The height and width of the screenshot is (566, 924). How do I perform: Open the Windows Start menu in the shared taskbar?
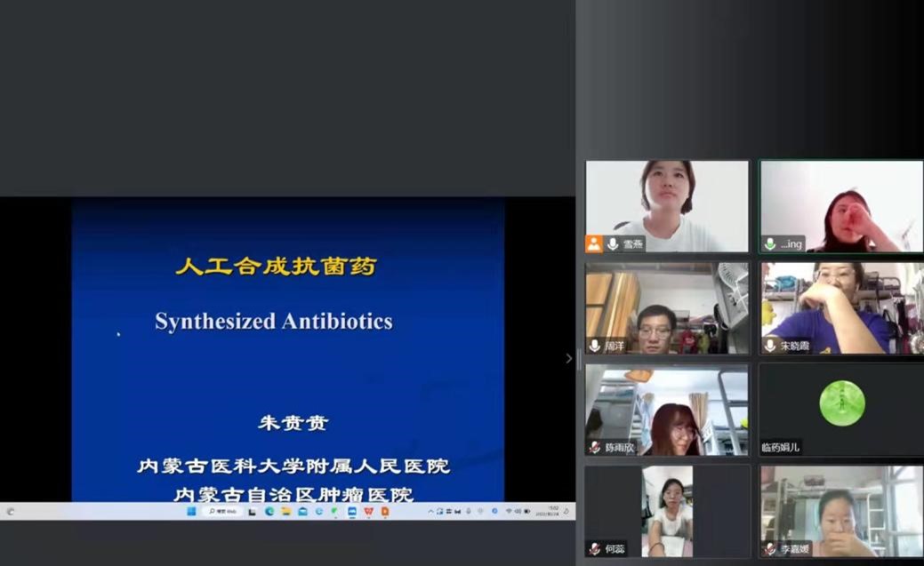point(191,512)
